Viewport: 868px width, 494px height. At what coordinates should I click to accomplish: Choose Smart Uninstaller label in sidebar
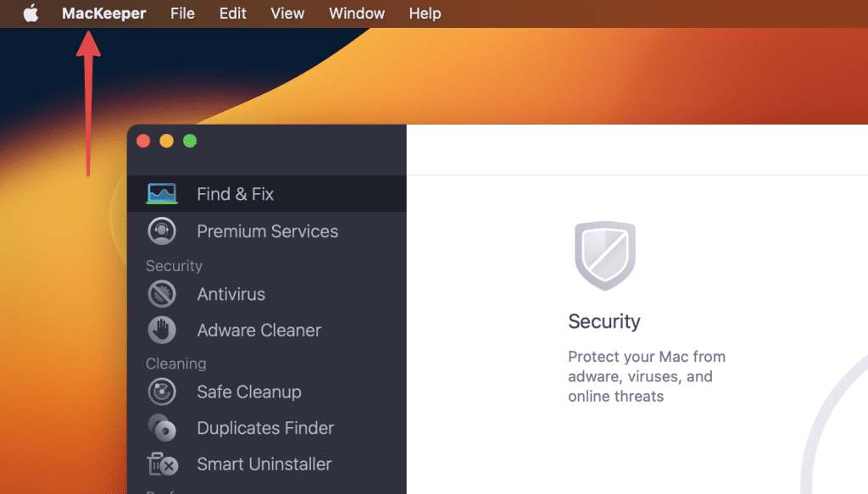(x=264, y=464)
